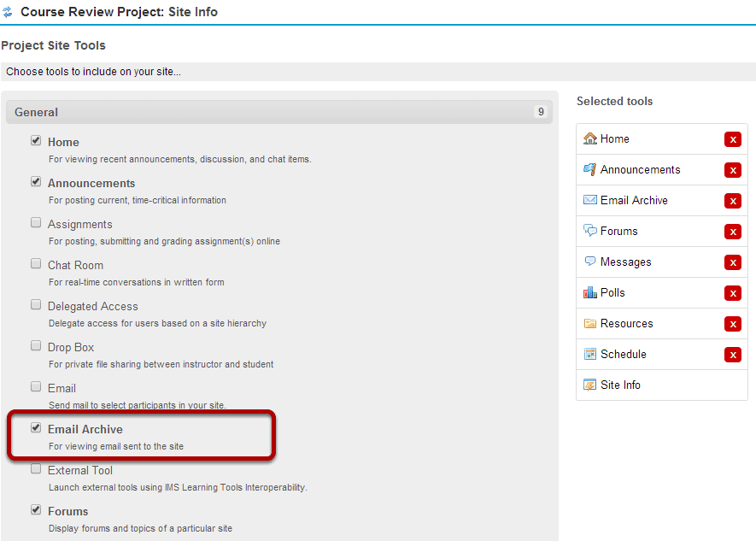Remove Polls using its red X button
Viewport: 756px width, 541px height.
732,293
